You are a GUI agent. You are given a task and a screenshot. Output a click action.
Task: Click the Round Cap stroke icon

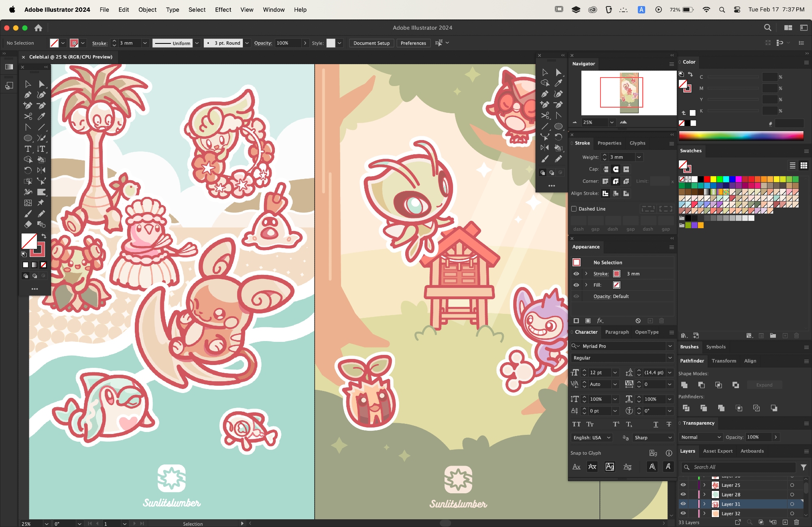[x=616, y=169]
